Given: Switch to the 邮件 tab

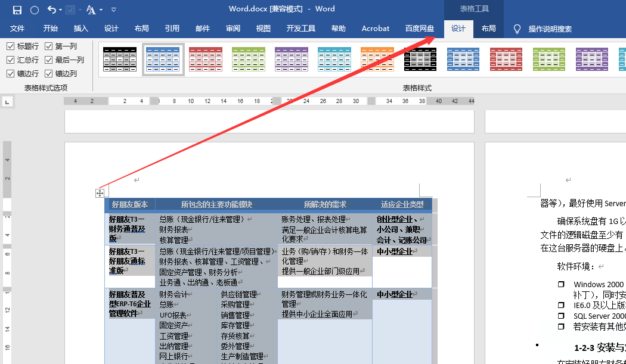Looking at the screenshot, I should coord(203,29).
